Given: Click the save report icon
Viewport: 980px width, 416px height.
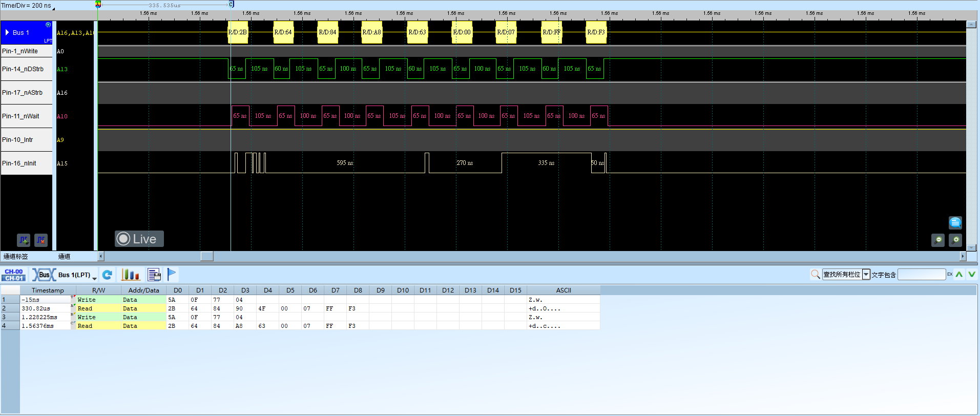Looking at the screenshot, I should (154, 275).
